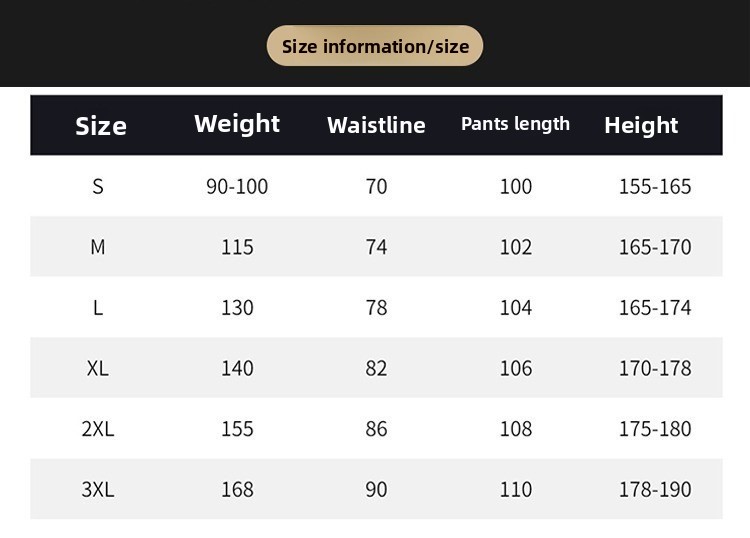Click the height range 170-178
750x538 pixels.
(655, 368)
